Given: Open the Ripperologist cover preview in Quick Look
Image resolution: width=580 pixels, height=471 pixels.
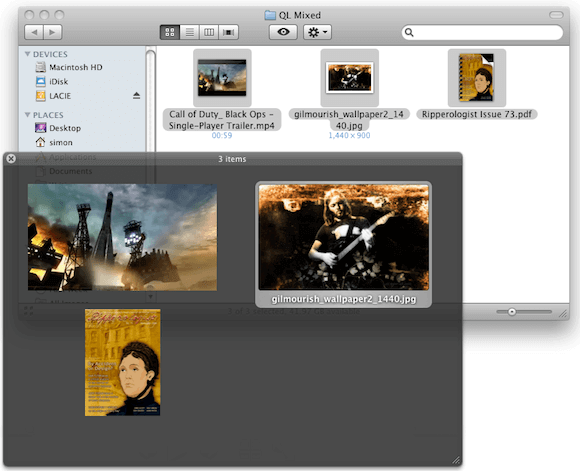Looking at the screenshot, I should click(122, 363).
